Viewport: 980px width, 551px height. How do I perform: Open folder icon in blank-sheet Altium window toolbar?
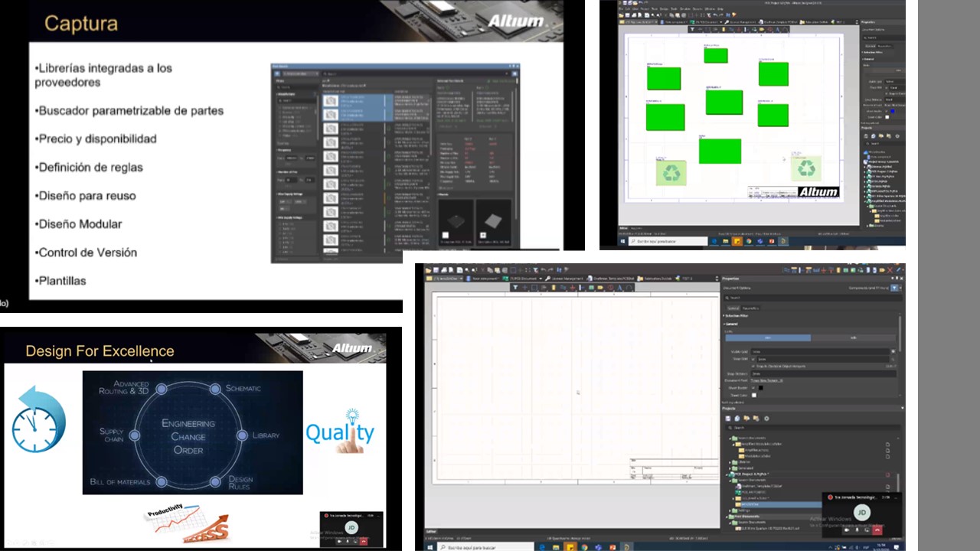click(428, 270)
